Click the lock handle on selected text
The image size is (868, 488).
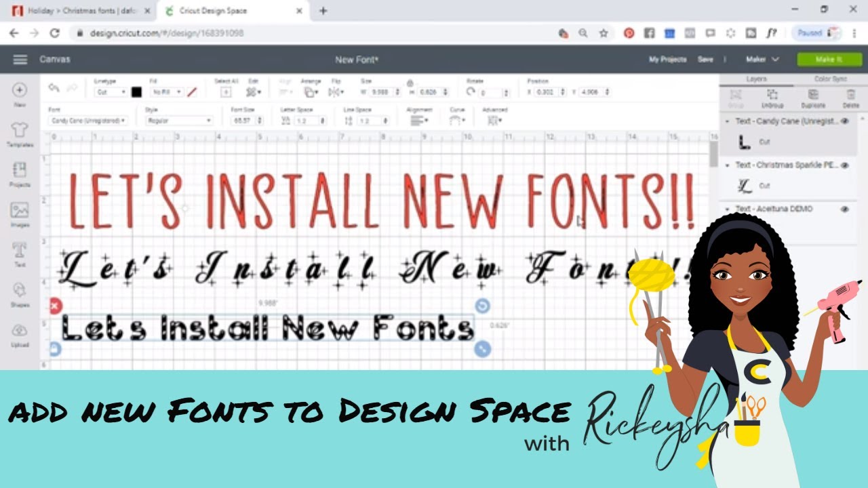(54, 349)
